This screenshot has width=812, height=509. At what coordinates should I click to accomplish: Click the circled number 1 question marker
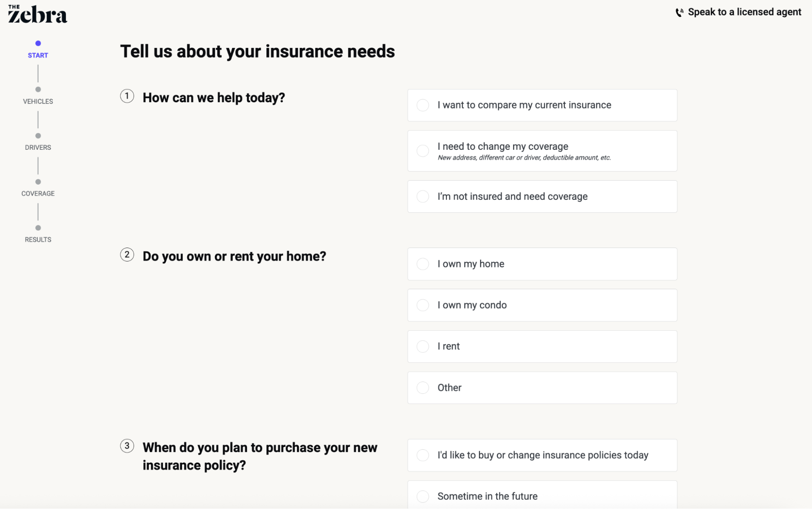point(127,96)
